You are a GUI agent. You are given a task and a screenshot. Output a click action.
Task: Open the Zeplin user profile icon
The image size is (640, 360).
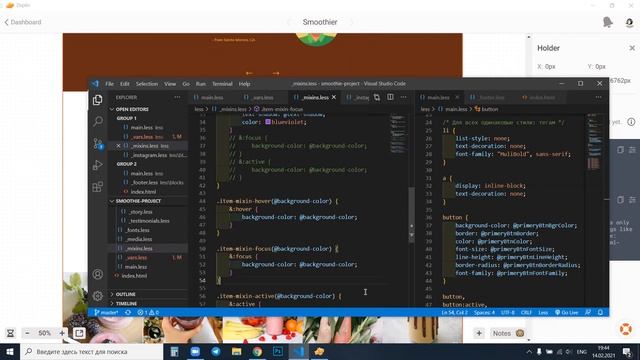[x=629, y=22]
